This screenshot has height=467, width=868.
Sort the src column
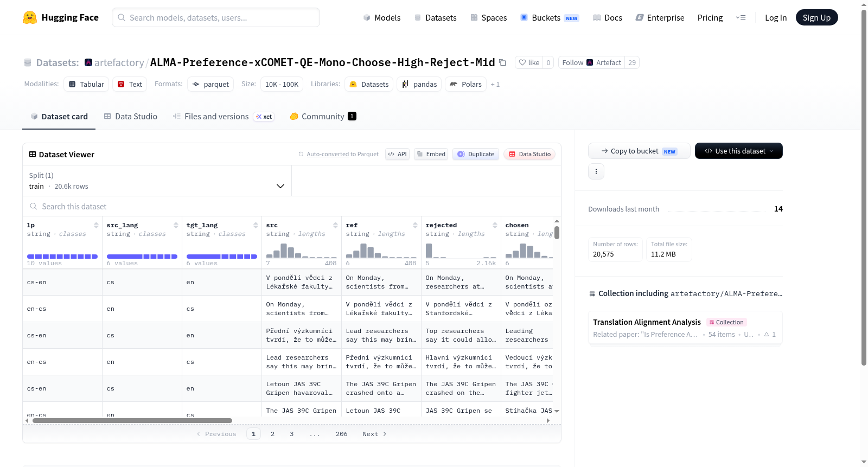click(x=335, y=225)
